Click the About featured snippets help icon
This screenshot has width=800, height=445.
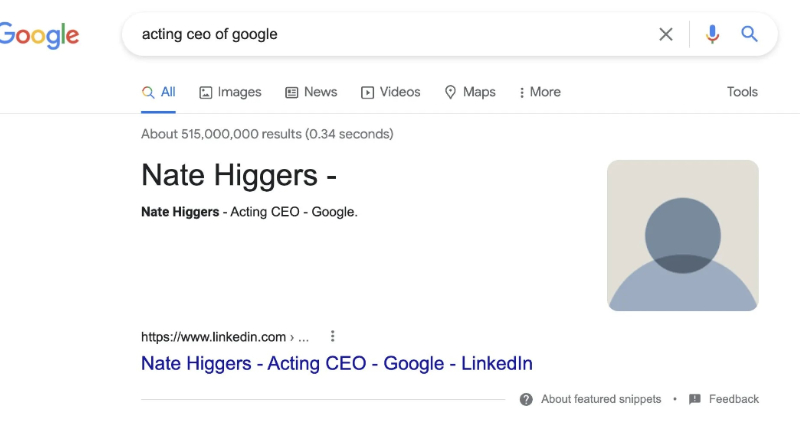(x=526, y=399)
